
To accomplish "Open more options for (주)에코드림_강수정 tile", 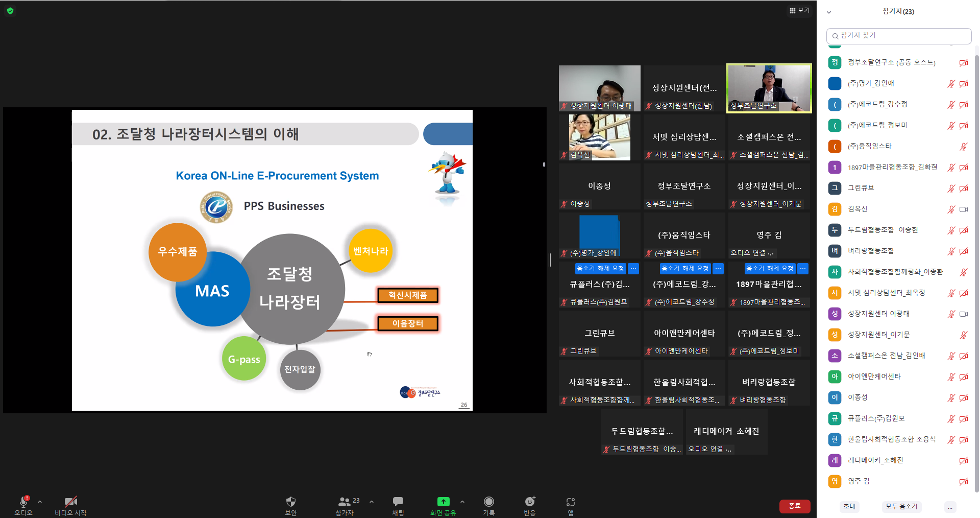I will coord(718,268).
